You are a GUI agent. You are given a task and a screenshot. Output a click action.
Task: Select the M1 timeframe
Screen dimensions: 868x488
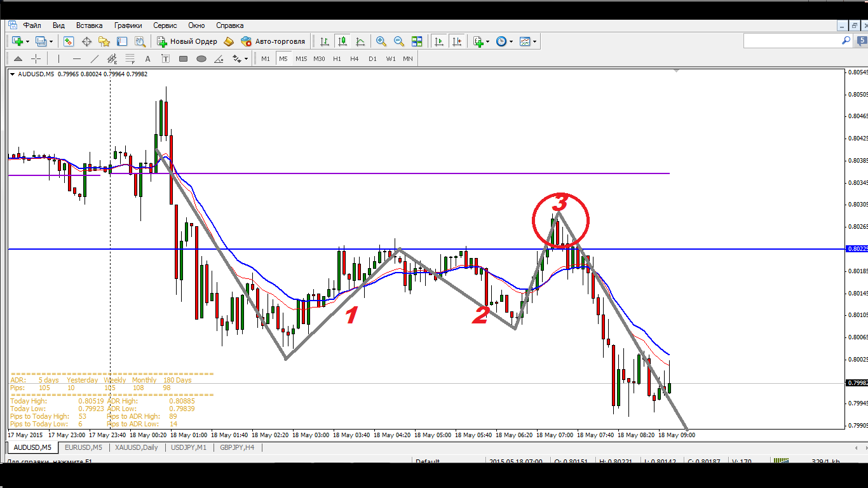pos(266,59)
